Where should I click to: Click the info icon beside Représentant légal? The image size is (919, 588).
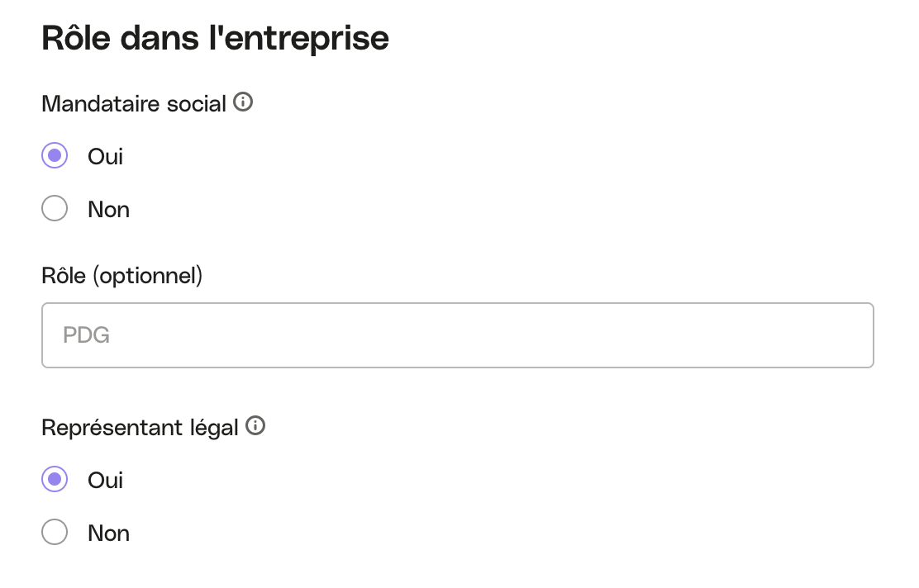pyautogui.click(x=255, y=426)
